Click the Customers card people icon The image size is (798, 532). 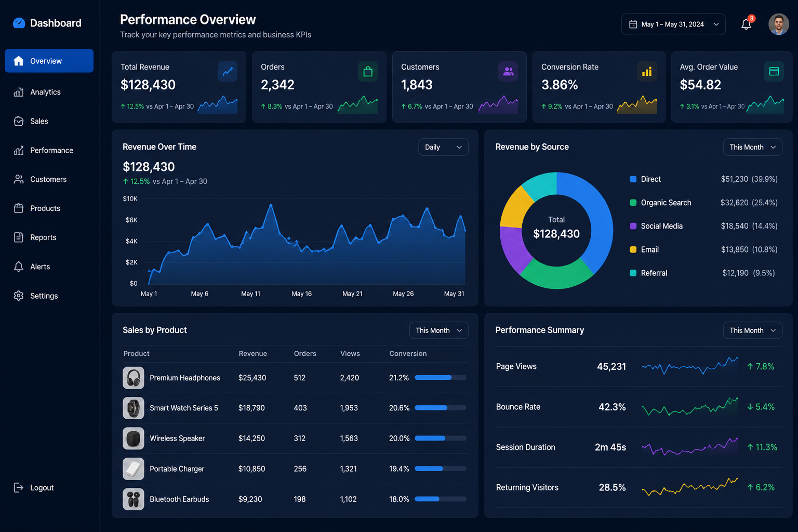click(x=508, y=72)
